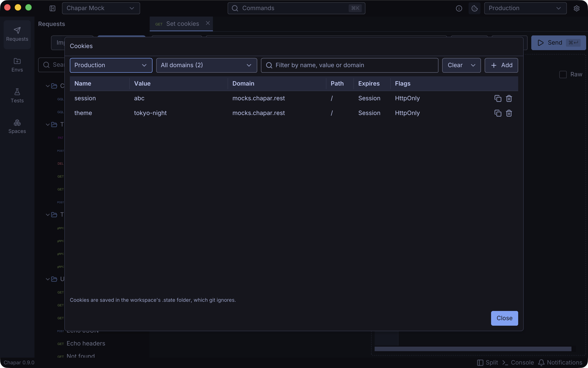Screen dimensions: 588x368
Task: Click the Add cookie button
Action: tap(501, 65)
